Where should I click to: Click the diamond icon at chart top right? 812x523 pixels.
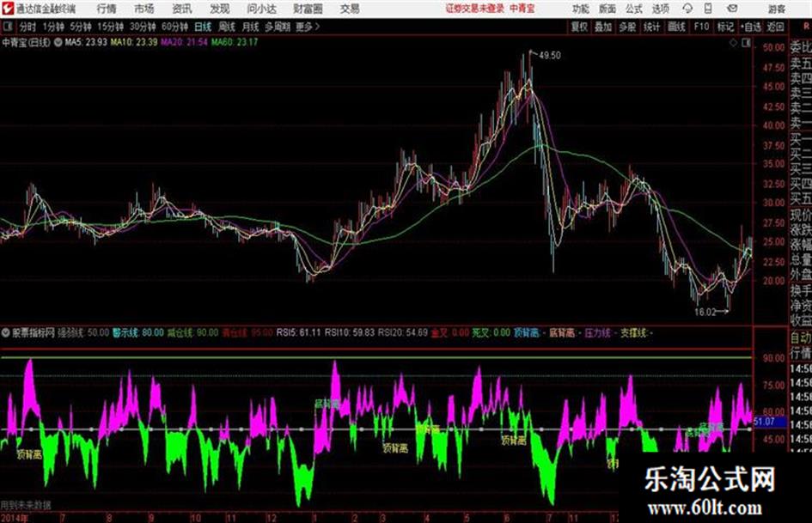tap(733, 43)
